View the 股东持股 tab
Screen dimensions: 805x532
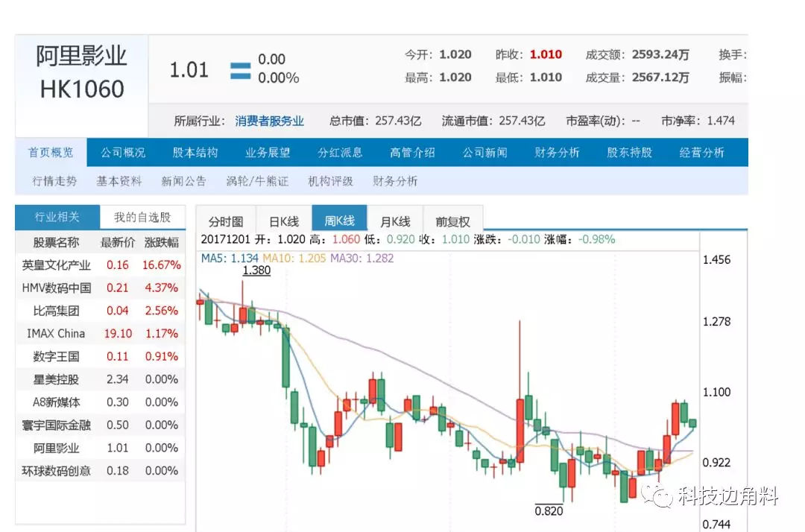(629, 152)
